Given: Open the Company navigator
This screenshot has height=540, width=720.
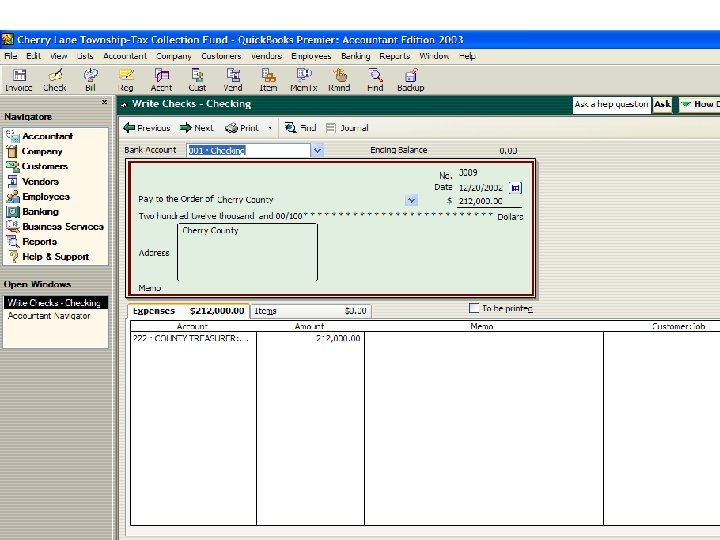Looking at the screenshot, I should [x=34, y=151].
